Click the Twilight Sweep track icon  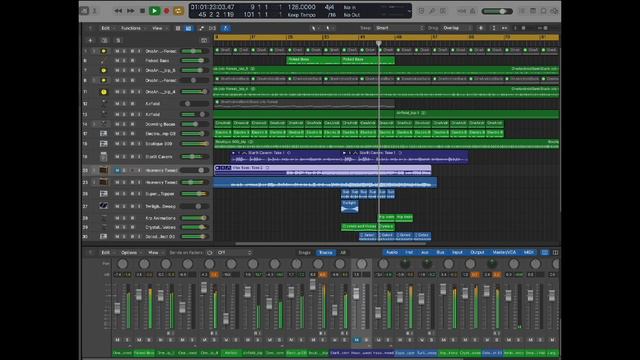click(104, 207)
